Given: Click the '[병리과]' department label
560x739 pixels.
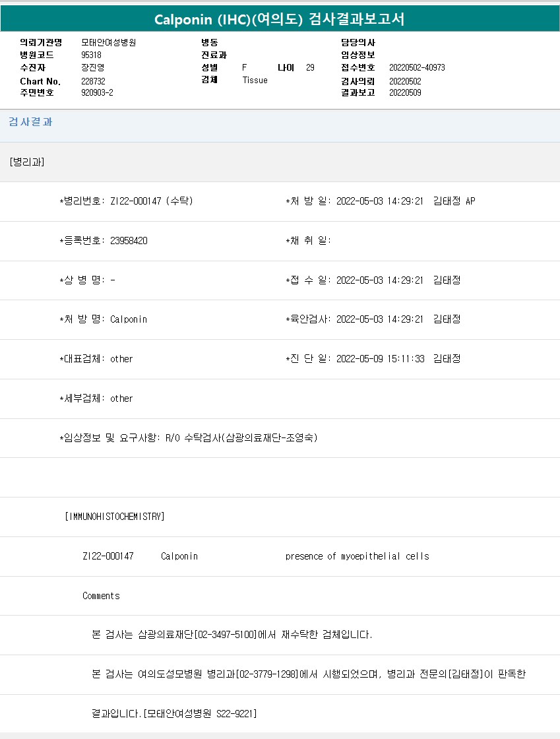Looking at the screenshot, I should [x=27, y=162].
